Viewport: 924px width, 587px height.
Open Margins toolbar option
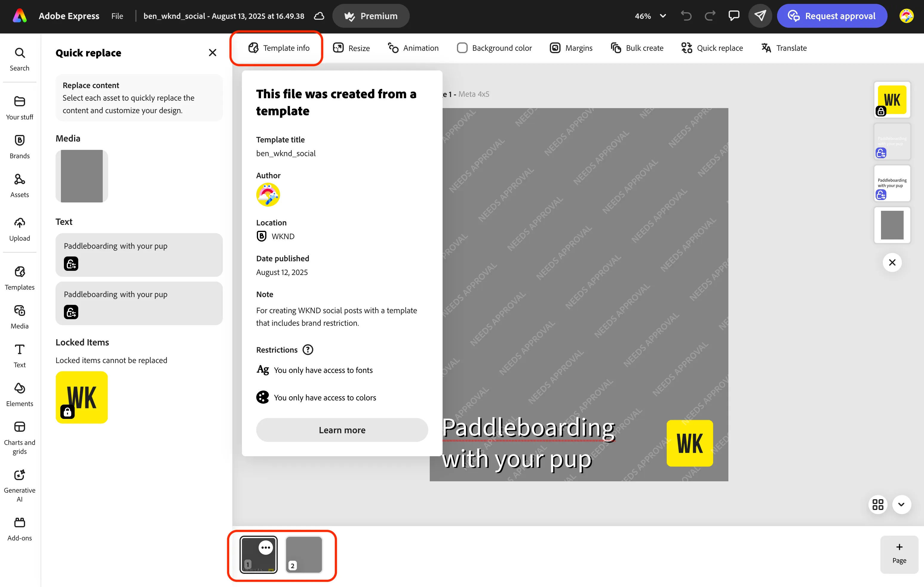[x=571, y=48]
